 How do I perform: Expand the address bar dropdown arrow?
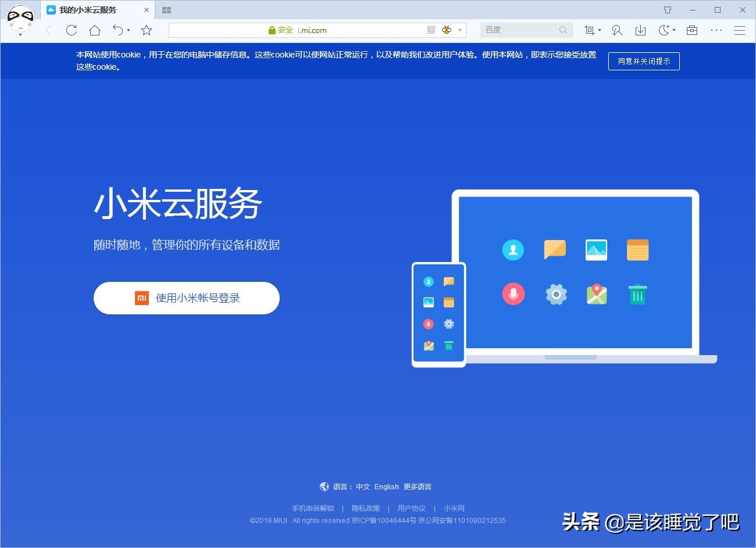coord(459,30)
